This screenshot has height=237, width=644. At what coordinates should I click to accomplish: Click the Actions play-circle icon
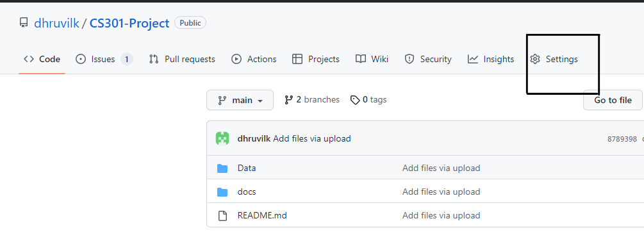[x=236, y=59]
